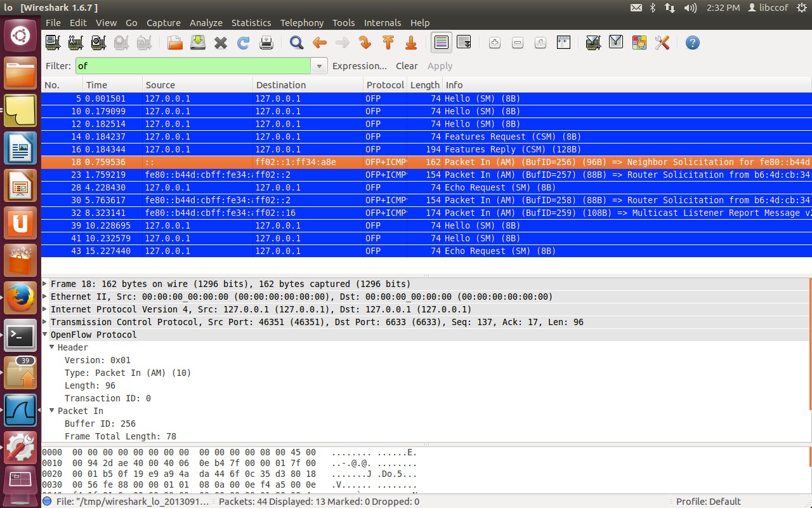812x508 pixels.
Task: Find a packet magnifier icon
Action: click(296, 43)
